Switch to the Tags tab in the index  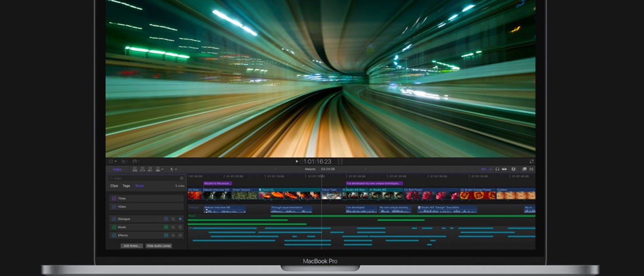pyautogui.click(x=126, y=186)
